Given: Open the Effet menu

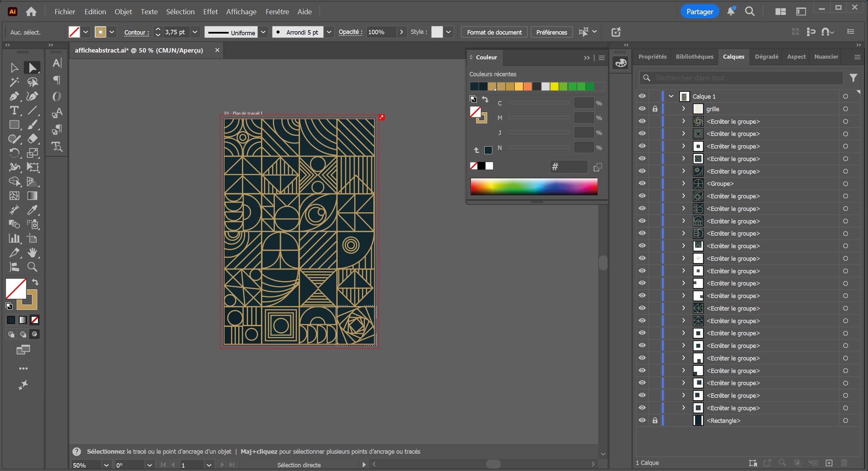Looking at the screenshot, I should (210, 12).
